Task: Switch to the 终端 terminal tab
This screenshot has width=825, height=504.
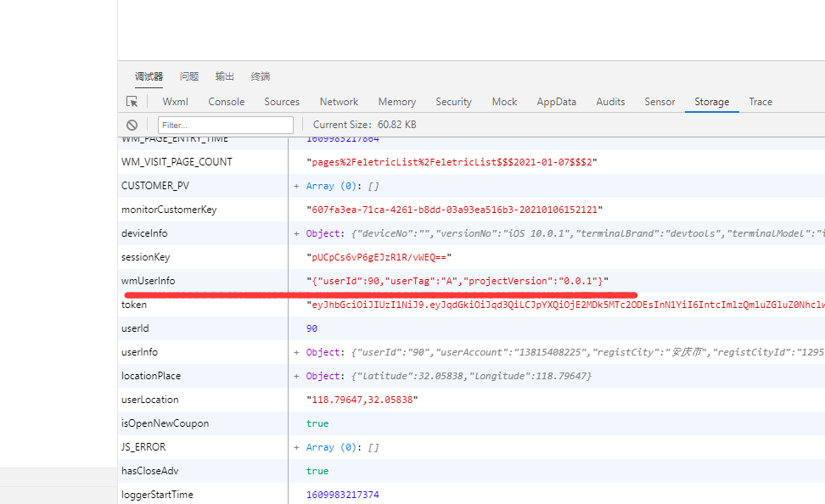Action: click(261, 76)
